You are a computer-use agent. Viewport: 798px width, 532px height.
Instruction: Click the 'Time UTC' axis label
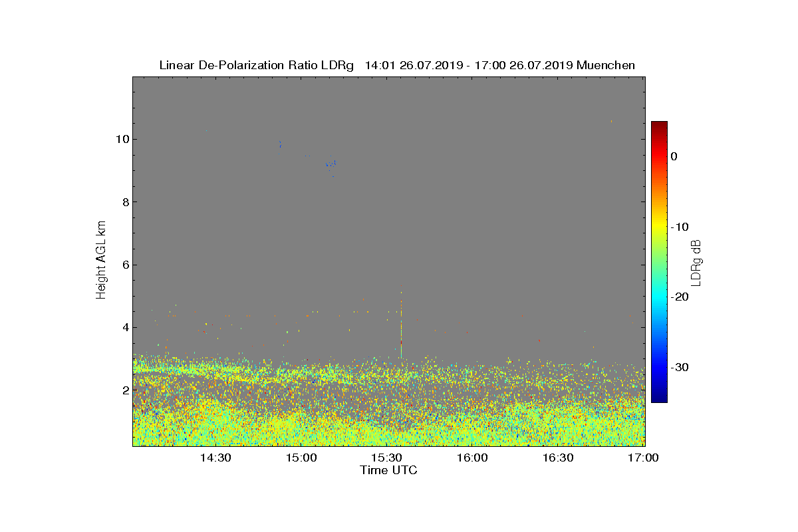(x=388, y=470)
